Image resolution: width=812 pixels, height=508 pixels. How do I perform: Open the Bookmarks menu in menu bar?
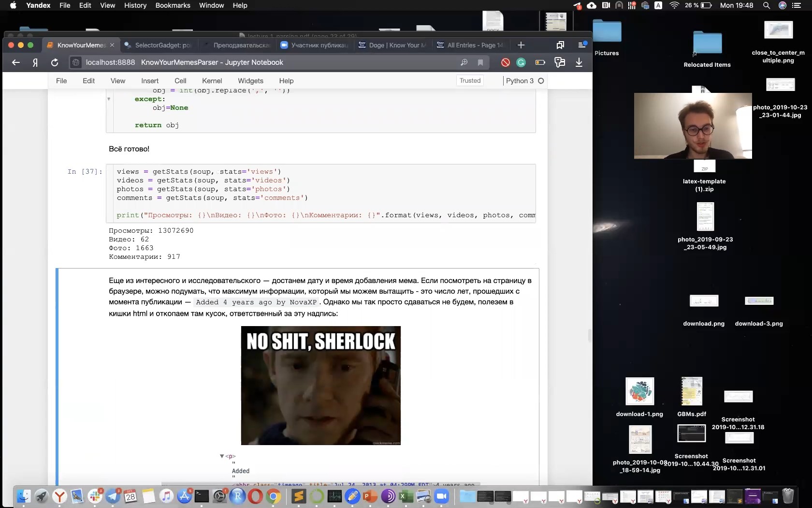[173, 5]
